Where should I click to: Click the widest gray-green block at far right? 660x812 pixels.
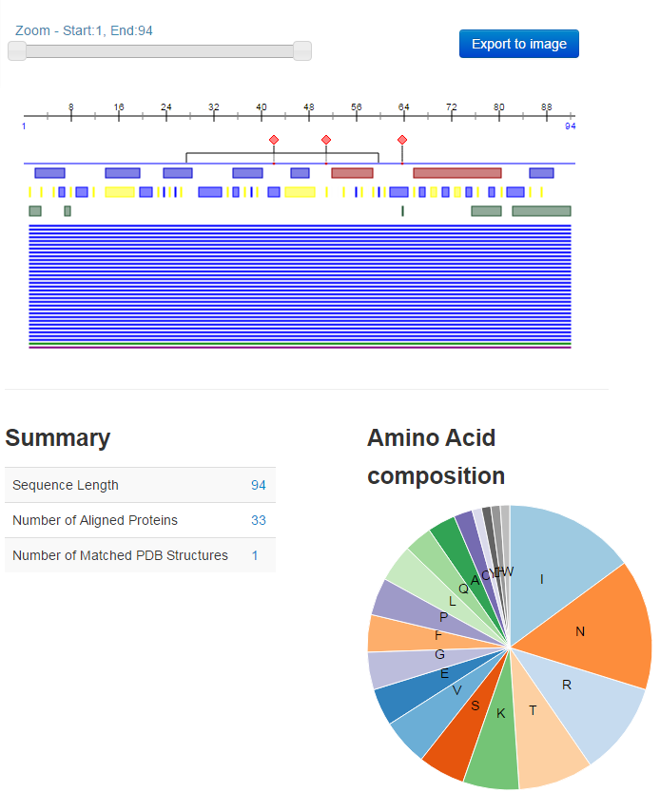pyautogui.click(x=541, y=211)
